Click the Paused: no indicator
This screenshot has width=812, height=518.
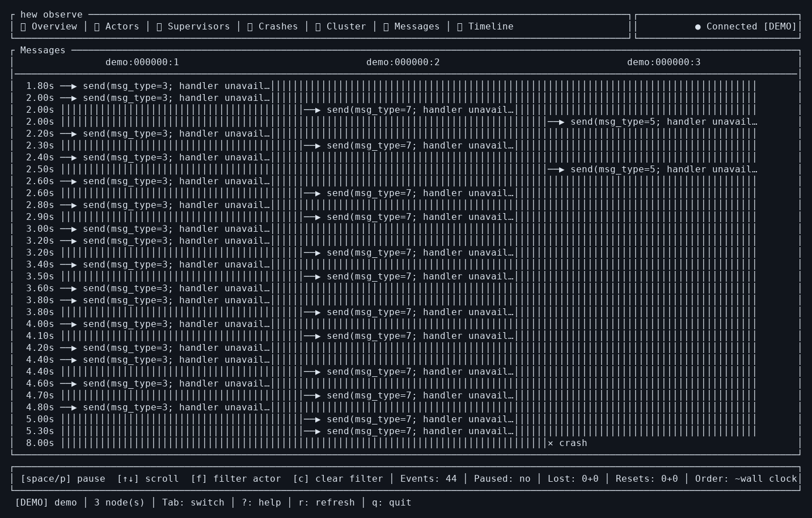pos(502,479)
